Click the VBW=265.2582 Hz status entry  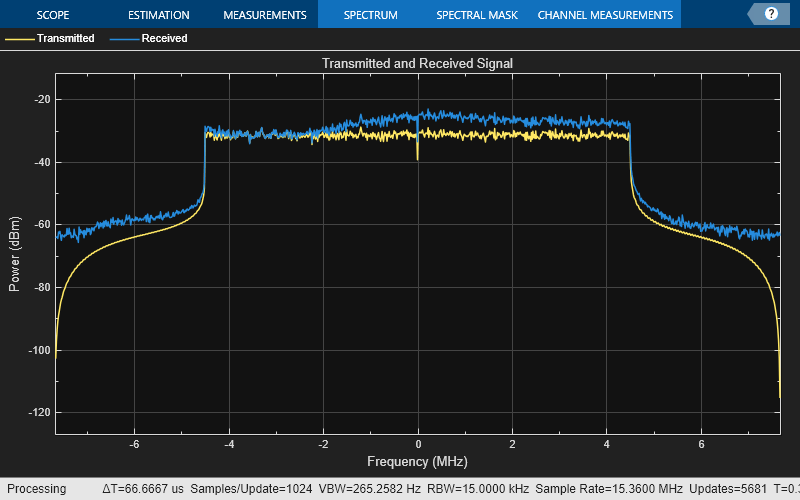(x=369, y=489)
